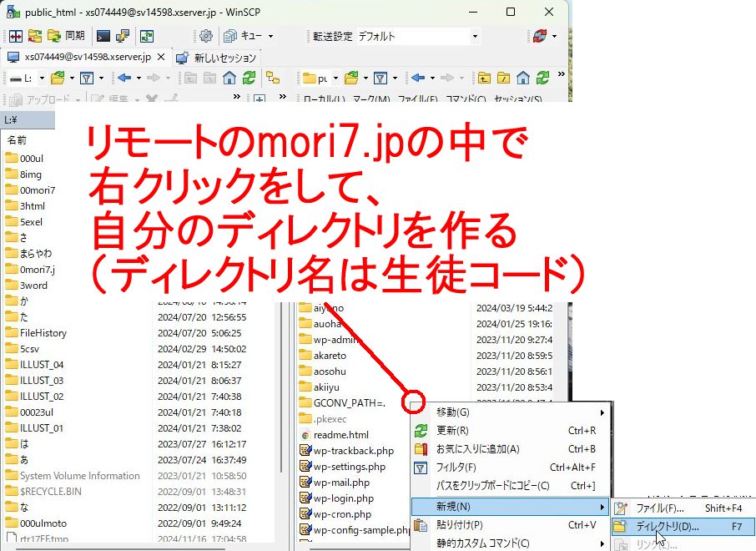Click the local panel filter icon
This screenshot has width=756, height=551.
pos(86,78)
